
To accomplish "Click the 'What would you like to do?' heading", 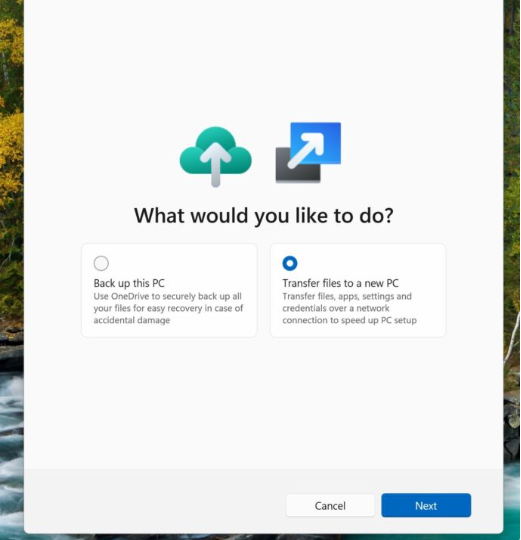I will [x=263, y=216].
